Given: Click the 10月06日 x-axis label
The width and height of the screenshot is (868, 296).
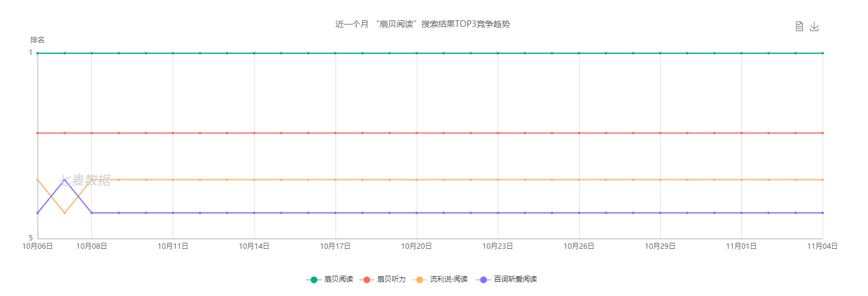Looking at the screenshot, I should pyautogui.click(x=38, y=246).
